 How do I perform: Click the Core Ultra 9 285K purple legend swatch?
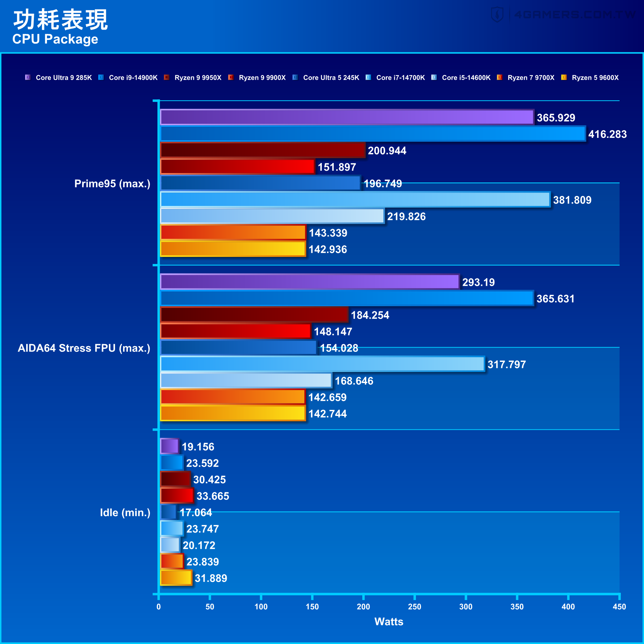(28, 77)
